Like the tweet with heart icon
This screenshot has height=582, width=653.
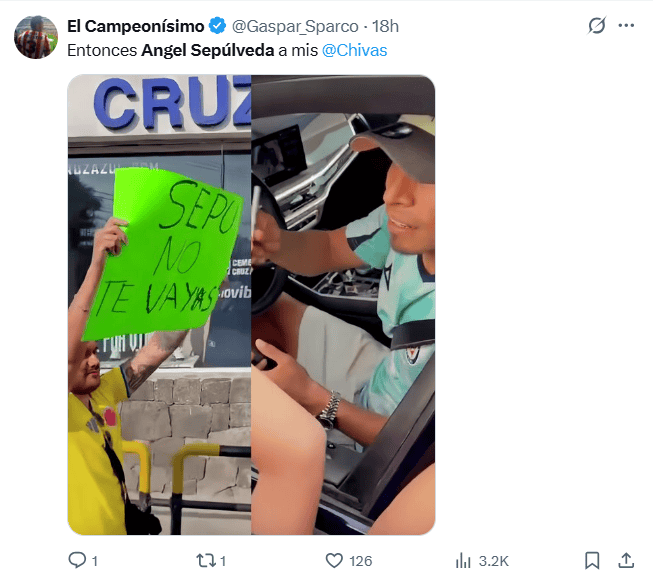(x=334, y=560)
